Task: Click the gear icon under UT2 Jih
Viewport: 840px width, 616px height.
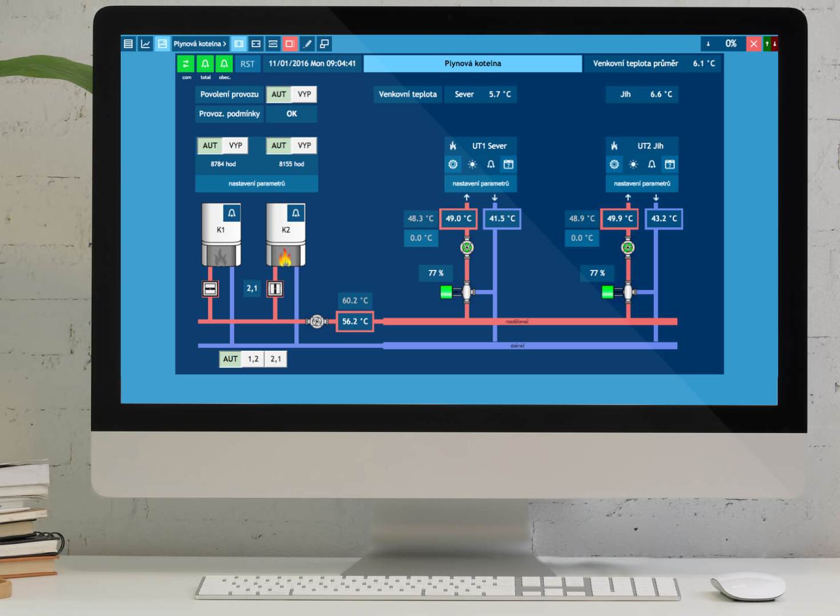Action: 615,164
